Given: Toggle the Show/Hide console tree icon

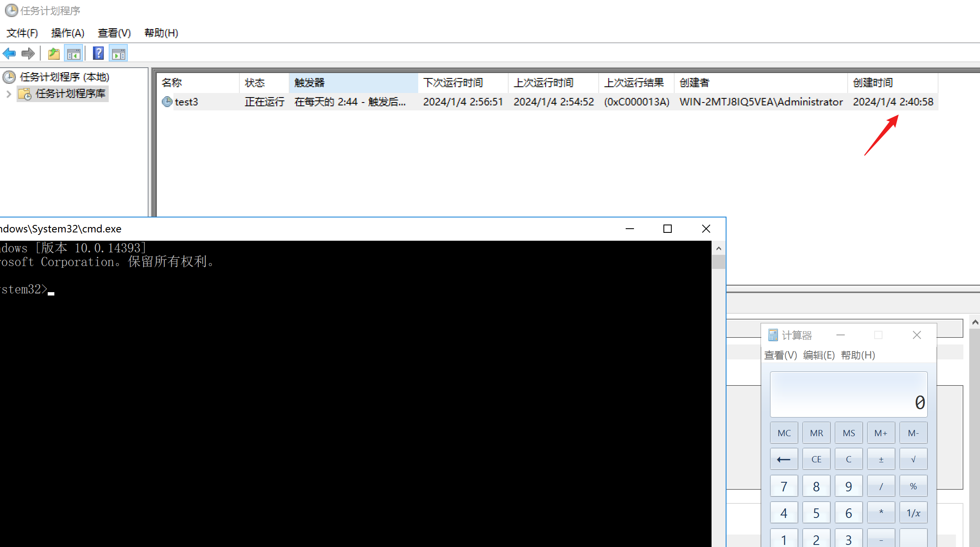Looking at the screenshot, I should pos(74,54).
